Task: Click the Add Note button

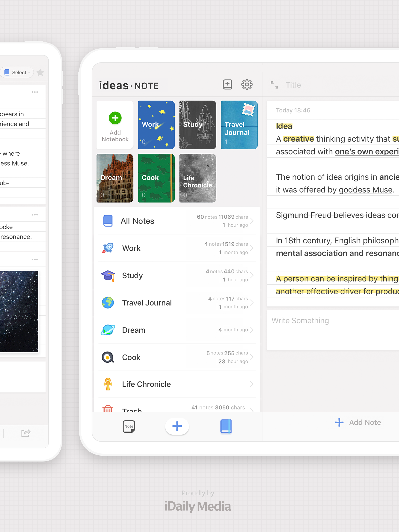Action: [x=358, y=422]
